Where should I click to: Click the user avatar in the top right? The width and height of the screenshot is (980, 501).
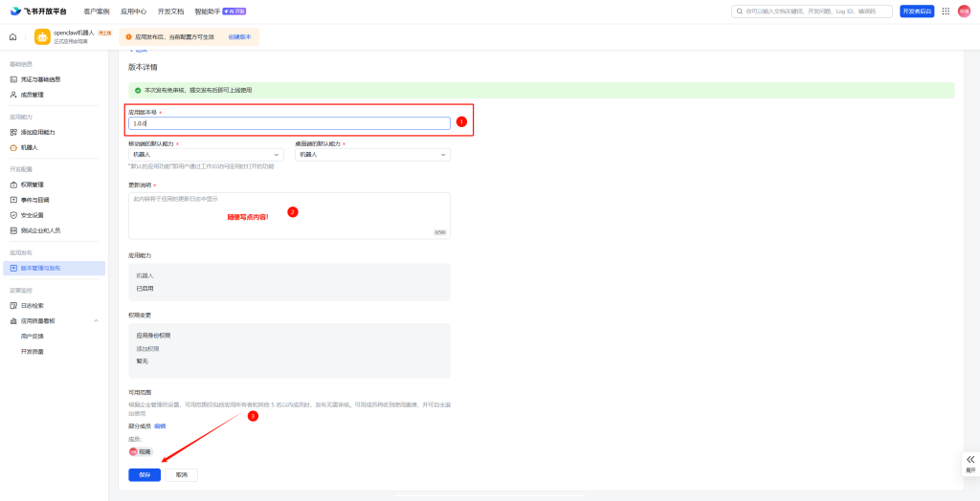click(964, 11)
